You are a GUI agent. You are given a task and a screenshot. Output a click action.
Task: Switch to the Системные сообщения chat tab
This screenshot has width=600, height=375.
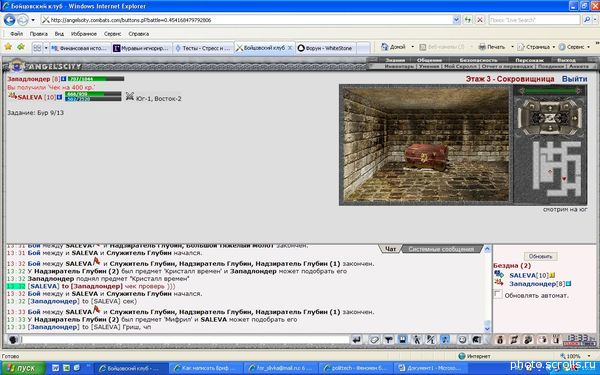[441, 249]
